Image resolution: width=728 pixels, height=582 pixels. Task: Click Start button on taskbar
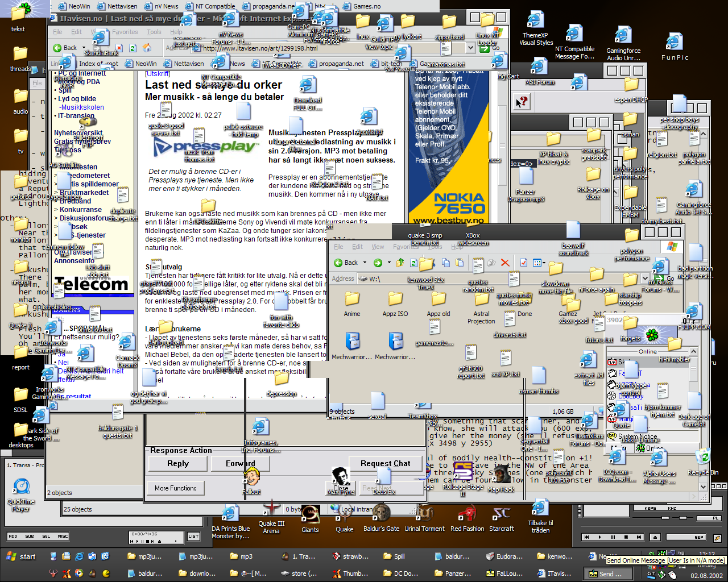coord(22,556)
